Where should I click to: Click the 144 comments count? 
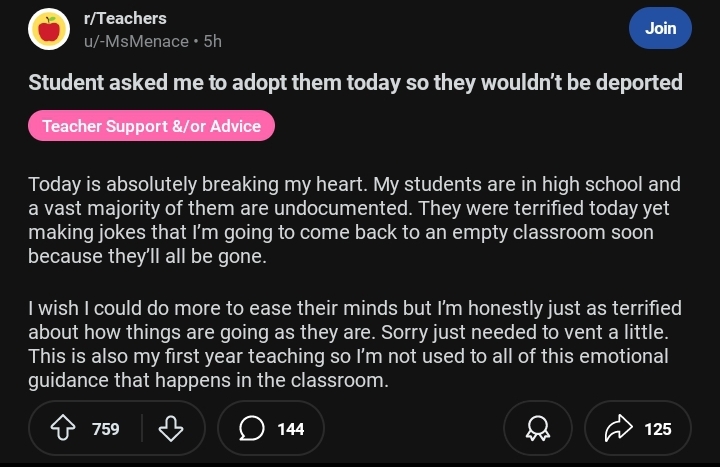tap(290, 429)
